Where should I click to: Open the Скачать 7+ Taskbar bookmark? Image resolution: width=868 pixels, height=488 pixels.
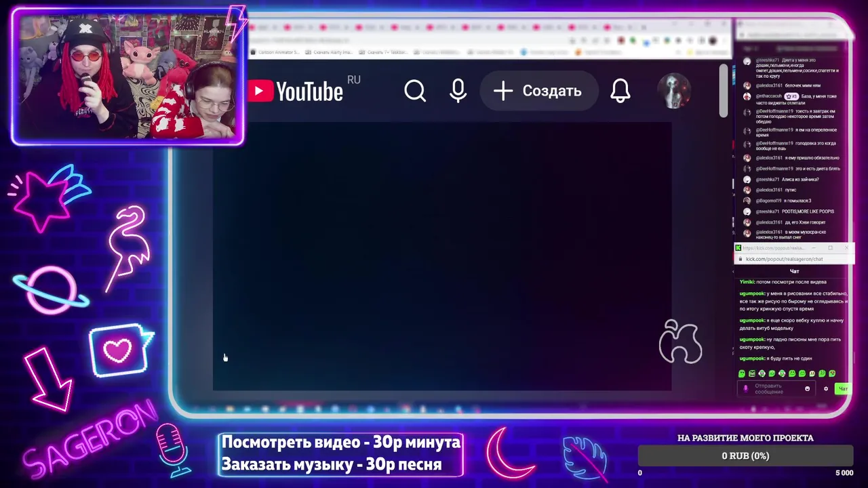tap(383, 52)
